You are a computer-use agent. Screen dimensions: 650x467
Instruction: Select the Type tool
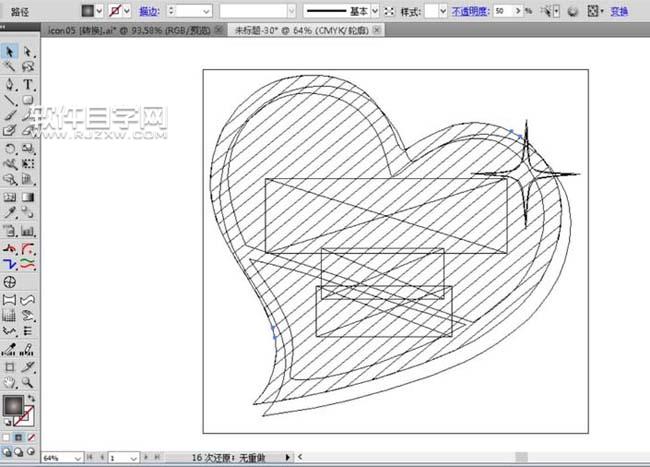(28, 84)
